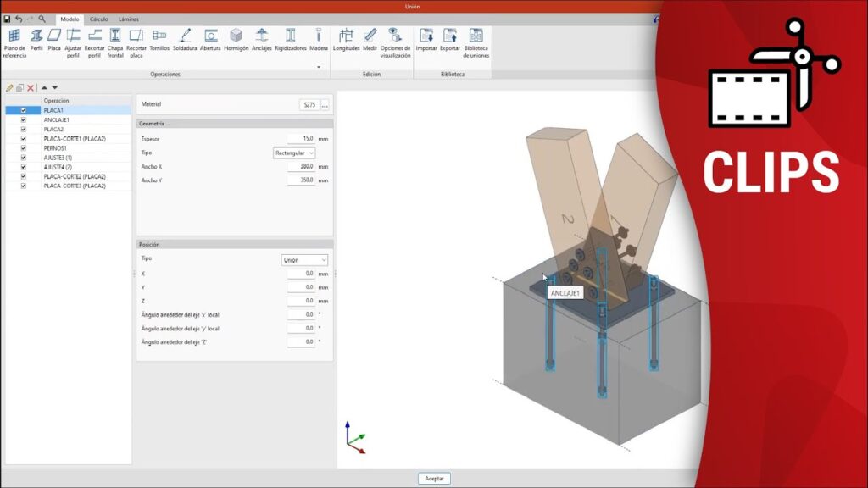Image resolution: width=868 pixels, height=488 pixels.
Task: Click the Espesor thickness input field
Action: coord(301,138)
